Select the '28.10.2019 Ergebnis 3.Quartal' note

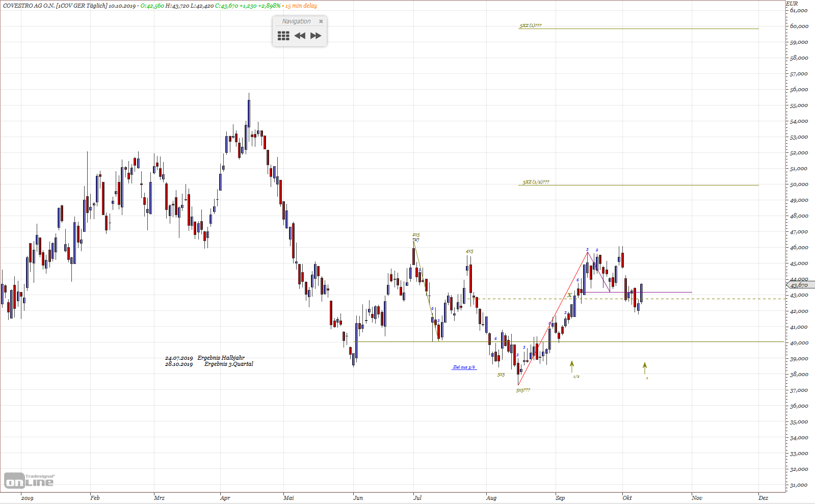pyautogui.click(x=209, y=364)
